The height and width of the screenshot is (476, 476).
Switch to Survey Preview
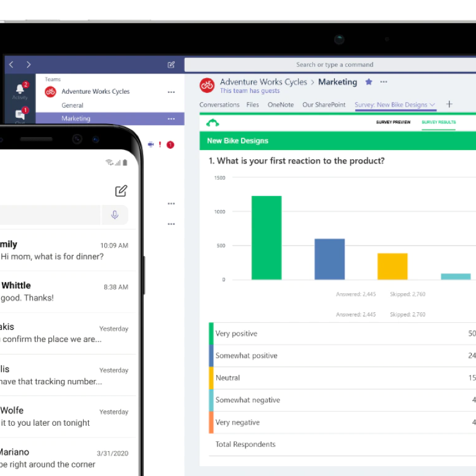point(393,122)
